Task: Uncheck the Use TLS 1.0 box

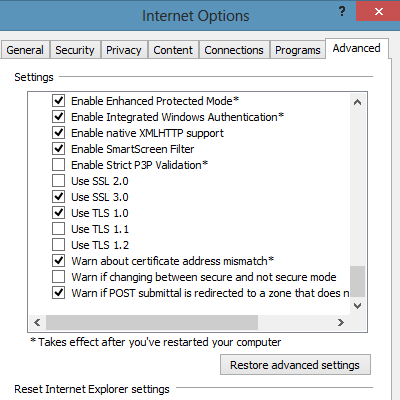Action: click(58, 212)
